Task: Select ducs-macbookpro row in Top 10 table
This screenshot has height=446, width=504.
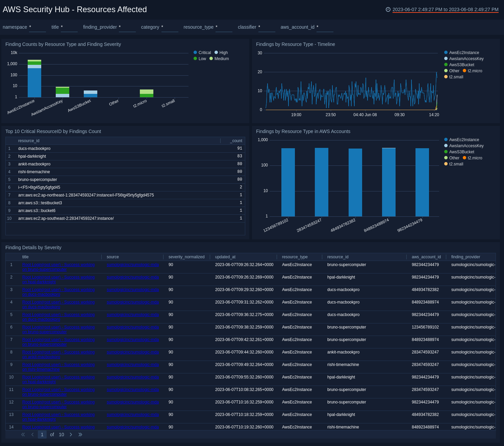Action: [125, 149]
